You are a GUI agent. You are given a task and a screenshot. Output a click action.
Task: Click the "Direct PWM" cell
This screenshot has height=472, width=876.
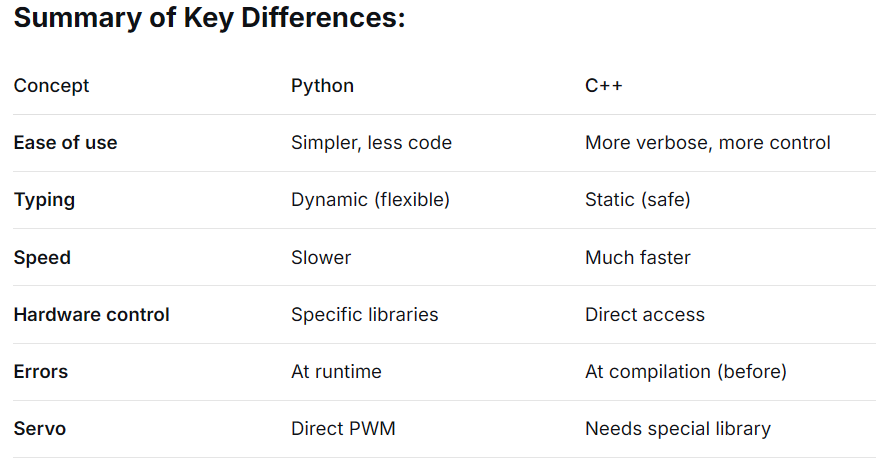343,429
